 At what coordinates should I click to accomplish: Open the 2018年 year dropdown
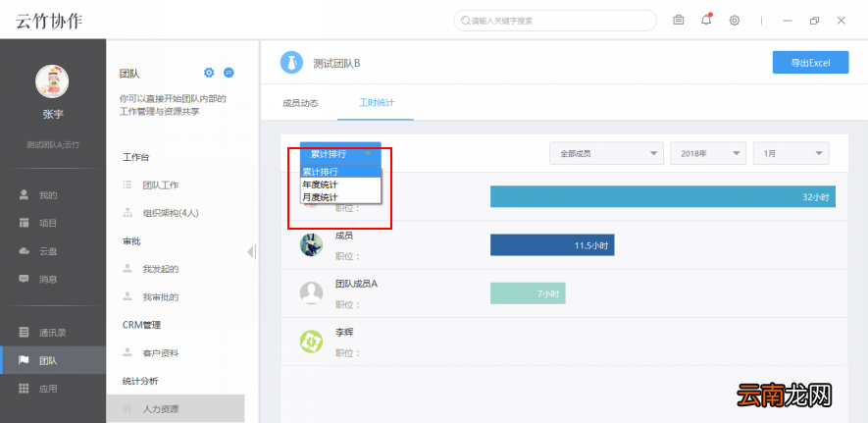coord(708,153)
